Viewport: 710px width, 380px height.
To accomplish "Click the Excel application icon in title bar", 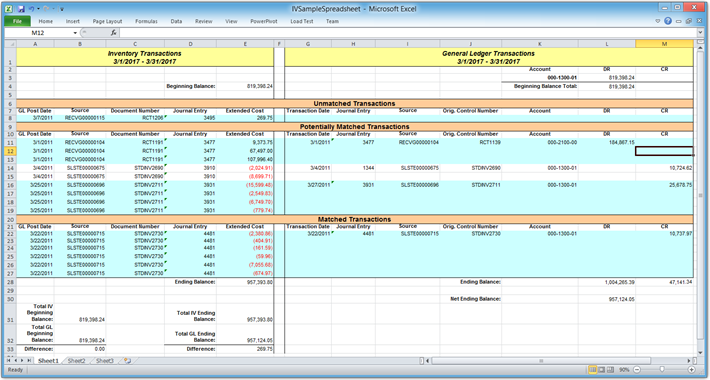I will click(x=9, y=9).
